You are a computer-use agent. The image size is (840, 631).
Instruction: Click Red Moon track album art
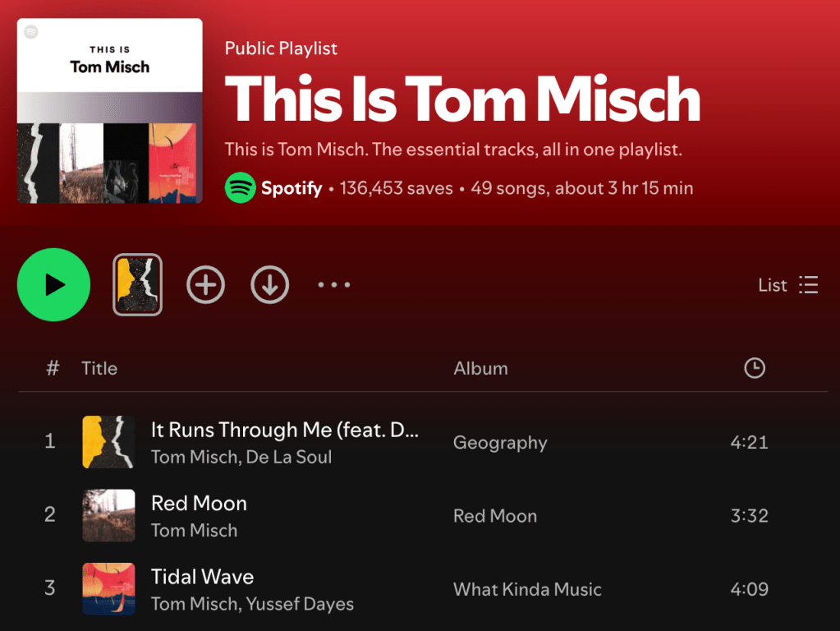[x=108, y=516]
